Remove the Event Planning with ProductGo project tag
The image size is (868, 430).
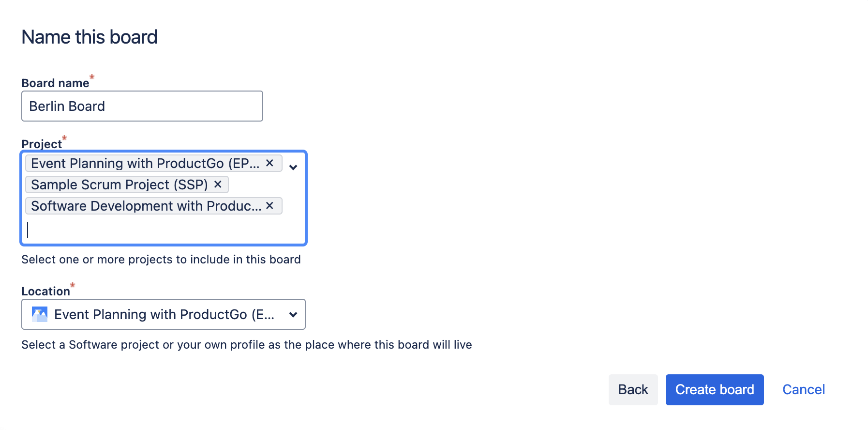tap(270, 163)
